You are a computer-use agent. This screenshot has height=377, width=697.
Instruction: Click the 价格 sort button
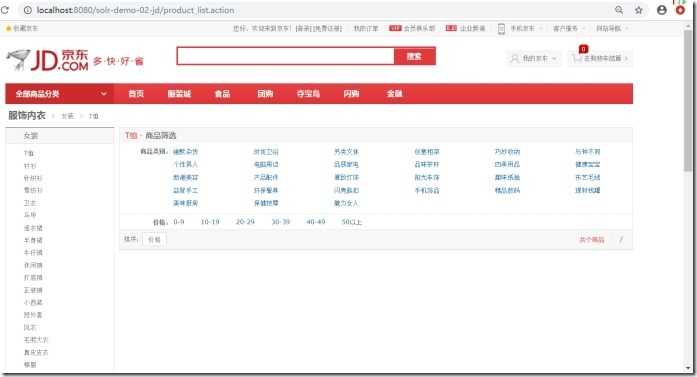coord(154,240)
